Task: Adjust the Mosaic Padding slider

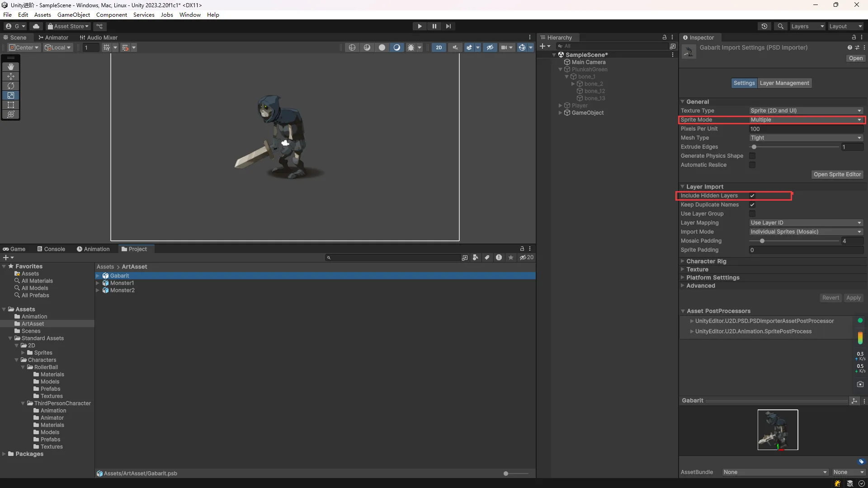Action: coord(762,241)
